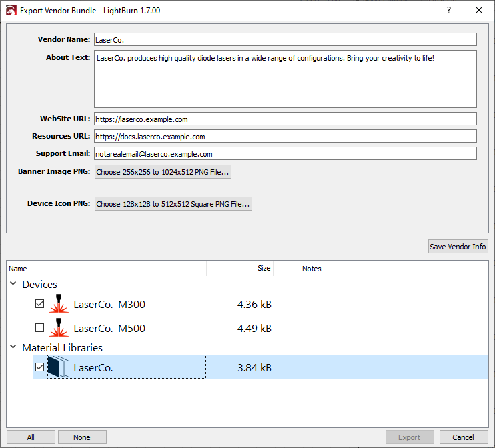Close the Export Vendor Bundle dialog
Screen dimensions: 495x448
click(x=478, y=10)
